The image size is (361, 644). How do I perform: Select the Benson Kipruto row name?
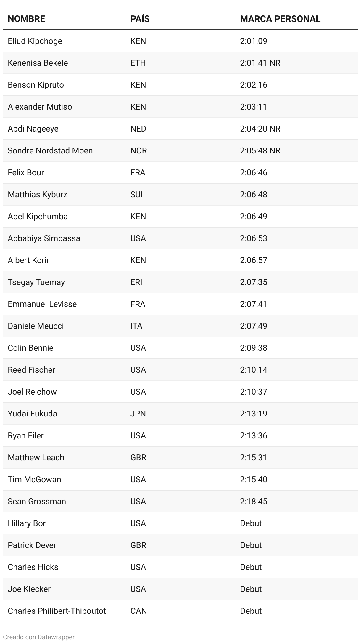pyautogui.click(x=36, y=85)
